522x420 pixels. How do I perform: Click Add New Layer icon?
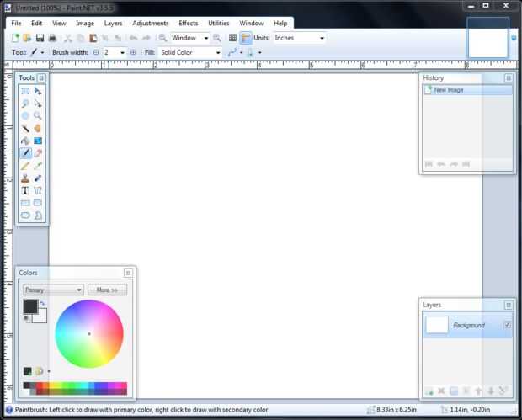pos(429,391)
